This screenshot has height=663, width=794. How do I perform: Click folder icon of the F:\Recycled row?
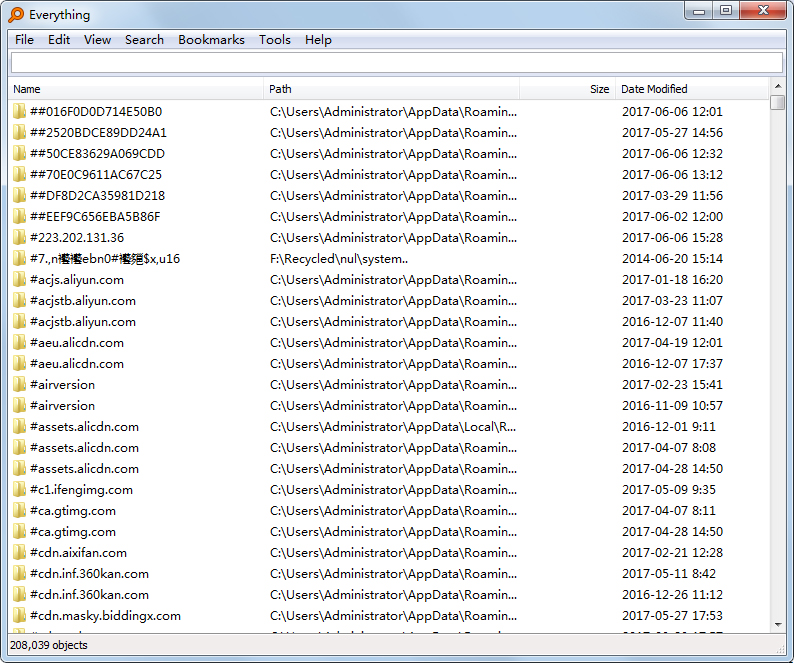pos(19,259)
